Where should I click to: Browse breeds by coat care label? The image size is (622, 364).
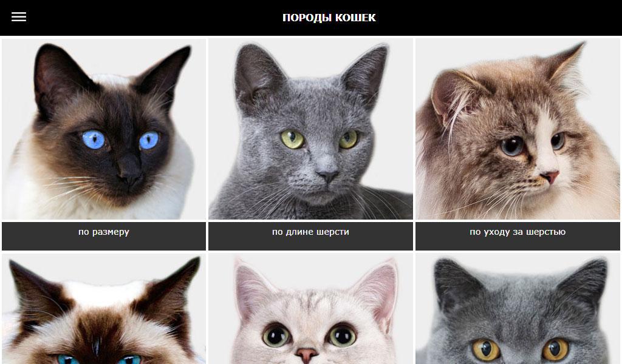pos(518,232)
